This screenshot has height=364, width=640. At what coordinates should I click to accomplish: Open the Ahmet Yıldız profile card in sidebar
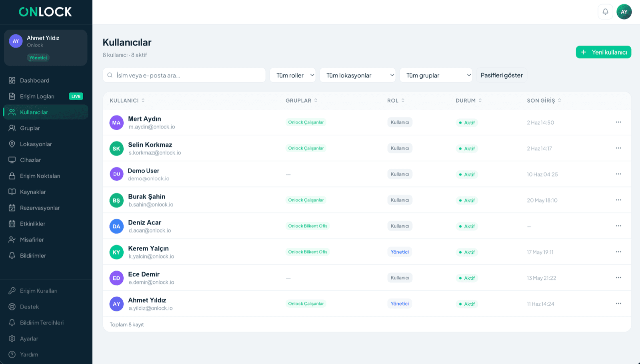(46, 48)
